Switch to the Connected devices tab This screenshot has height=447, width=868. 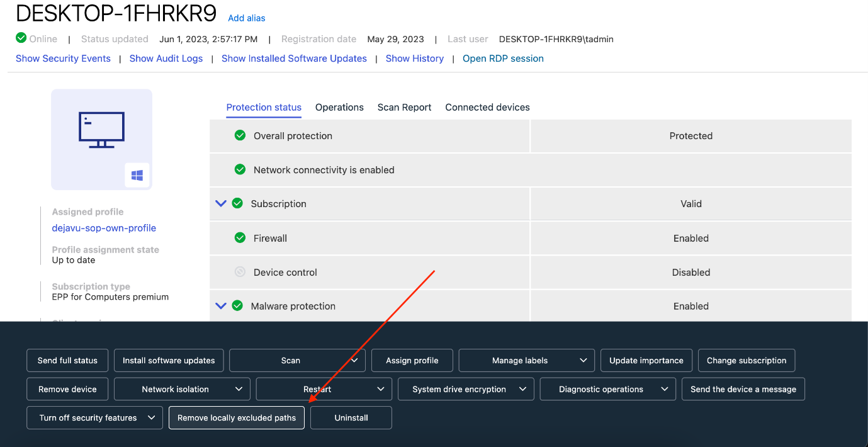coord(487,107)
